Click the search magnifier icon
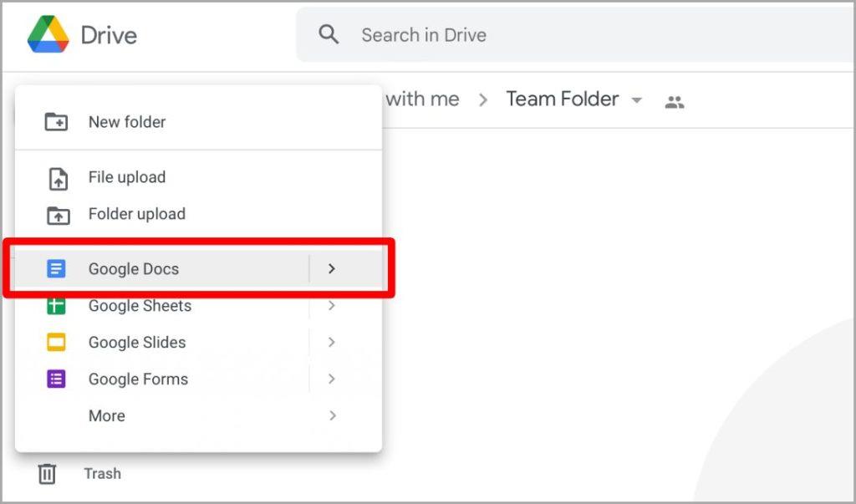This screenshot has width=856, height=504. (329, 34)
